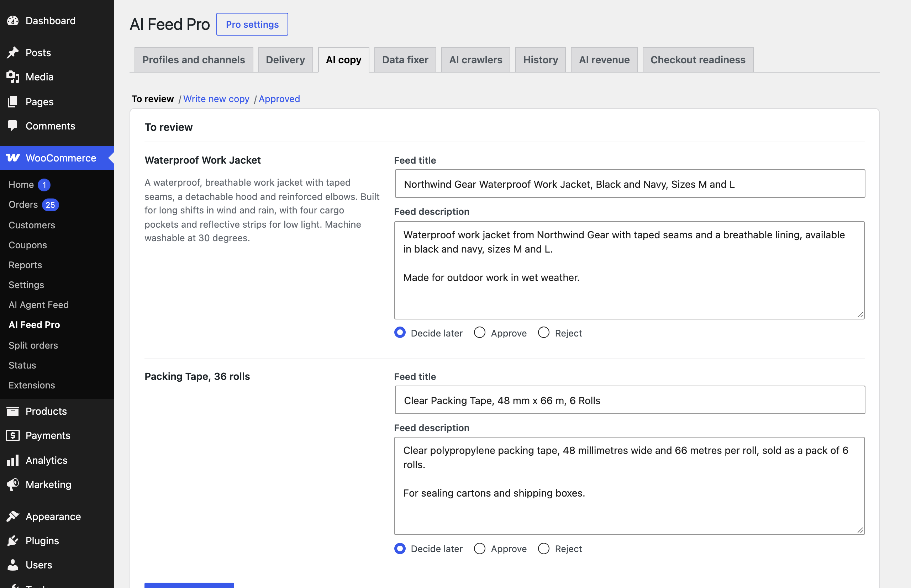Click the Plugins plug icon

click(x=12, y=541)
